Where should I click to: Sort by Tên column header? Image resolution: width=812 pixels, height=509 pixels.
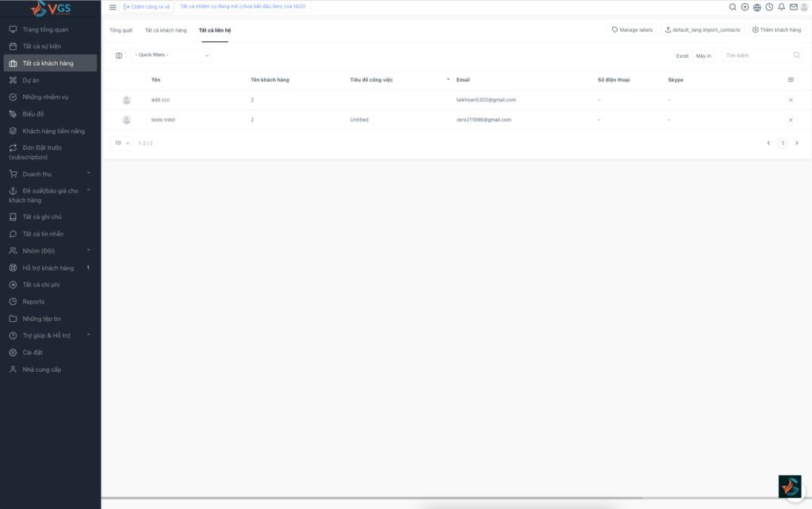coord(156,80)
